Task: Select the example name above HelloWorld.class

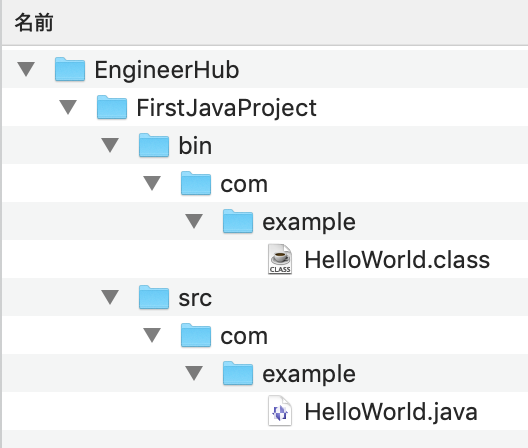Action: (309, 223)
